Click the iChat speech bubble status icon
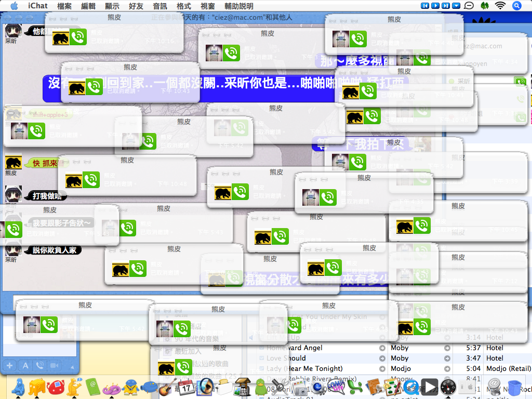Viewport: 532px width, 399px height. point(469,5)
